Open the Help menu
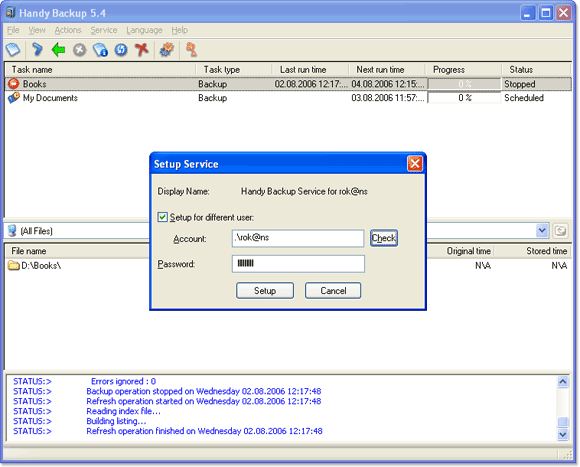The image size is (580, 467). pos(179,30)
